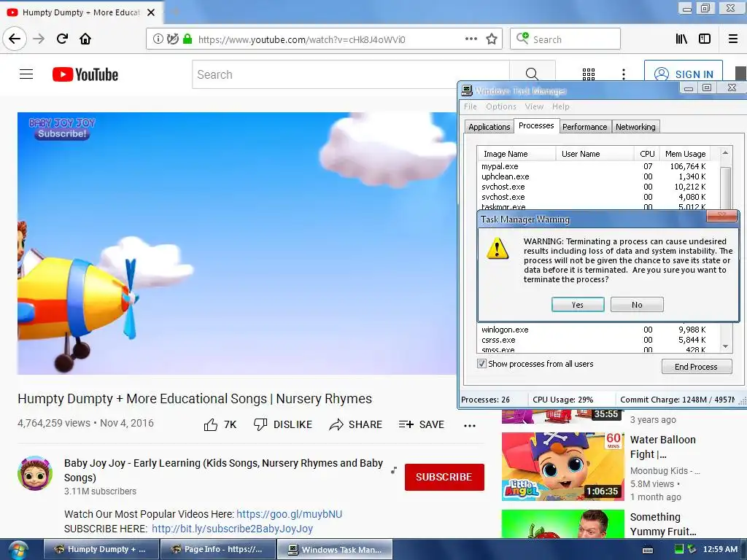Reload the page with the refresh icon
Screen dimensions: 747x560
63,39
